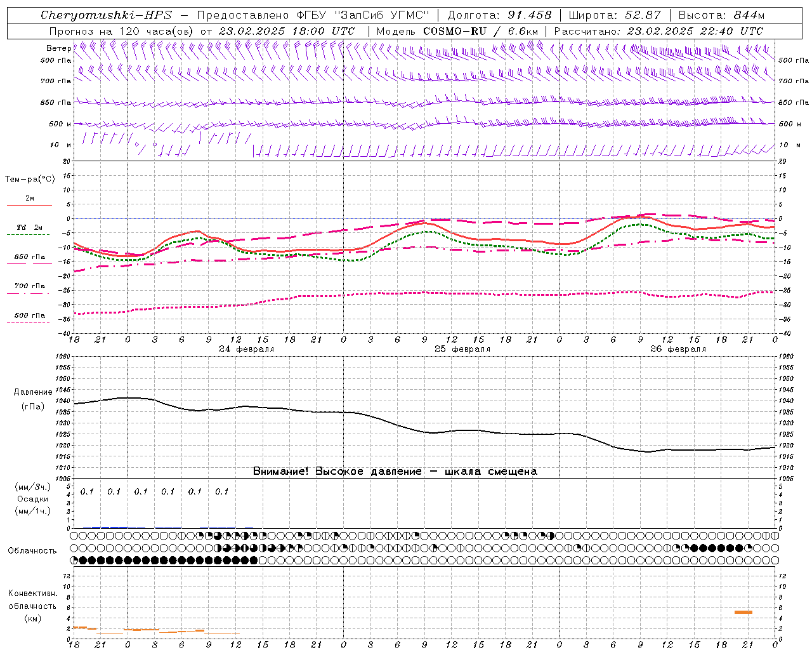Select the '(км)' convective height unit label

tap(32, 618)
